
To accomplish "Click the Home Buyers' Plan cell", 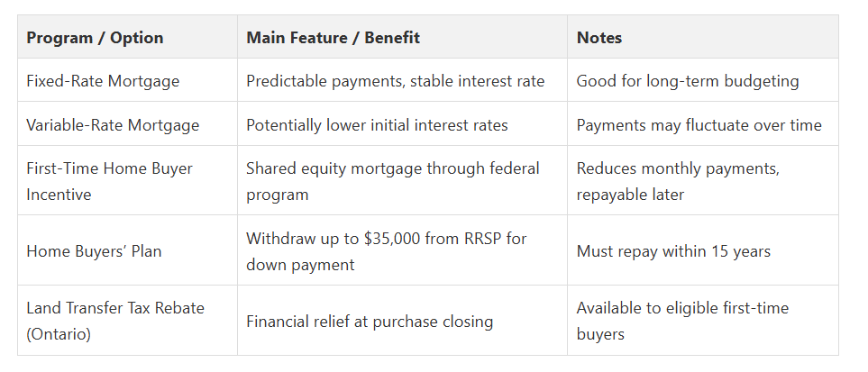I will 127,250.
